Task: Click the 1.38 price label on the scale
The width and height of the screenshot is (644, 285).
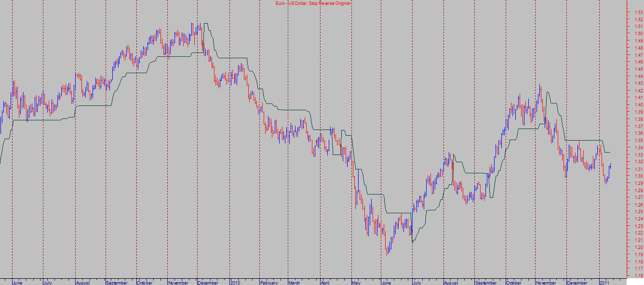Action: (x=639, y=119)
